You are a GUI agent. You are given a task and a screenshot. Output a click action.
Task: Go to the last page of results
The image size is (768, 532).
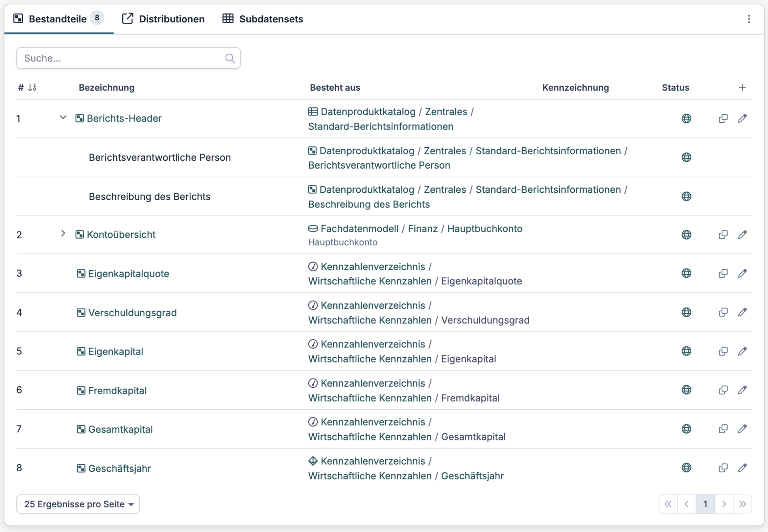point(742,504)
